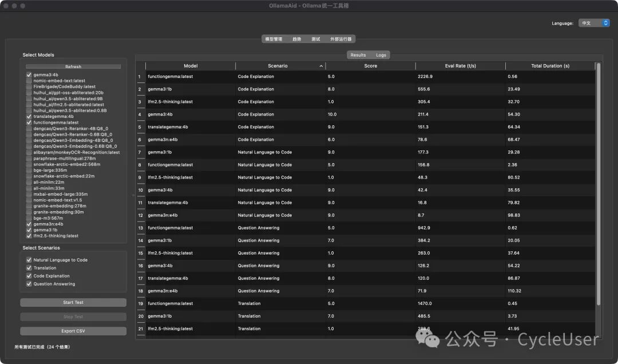
Task: Toggle the Question Answering scenario checkbox
Action: tap(29, 284)
